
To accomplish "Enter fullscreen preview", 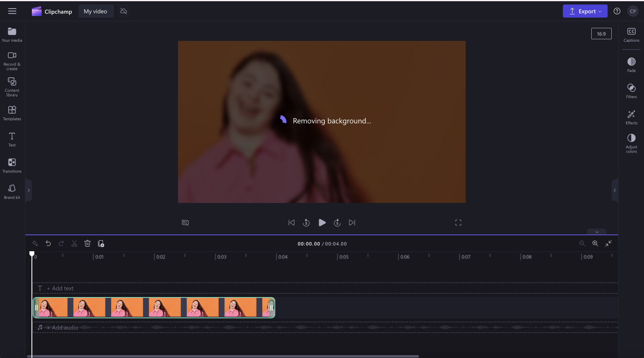I will (x=458, y=223).
